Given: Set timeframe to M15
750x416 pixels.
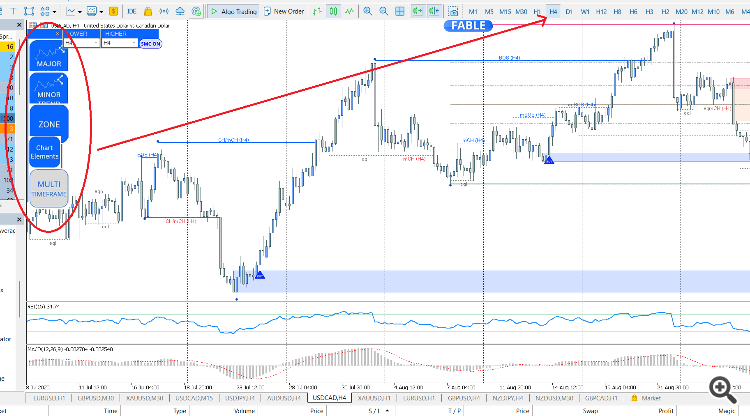Looking at the screenshot, I should pos(505,11).
